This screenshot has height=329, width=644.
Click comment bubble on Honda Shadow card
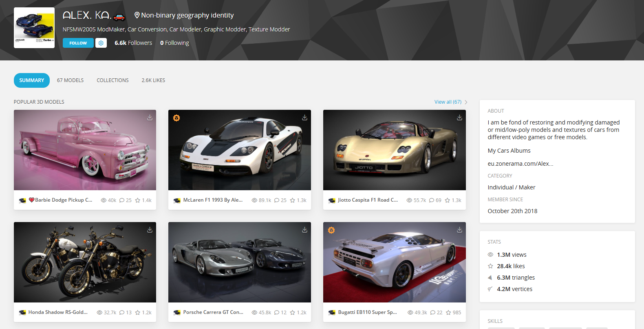point(122,313)
